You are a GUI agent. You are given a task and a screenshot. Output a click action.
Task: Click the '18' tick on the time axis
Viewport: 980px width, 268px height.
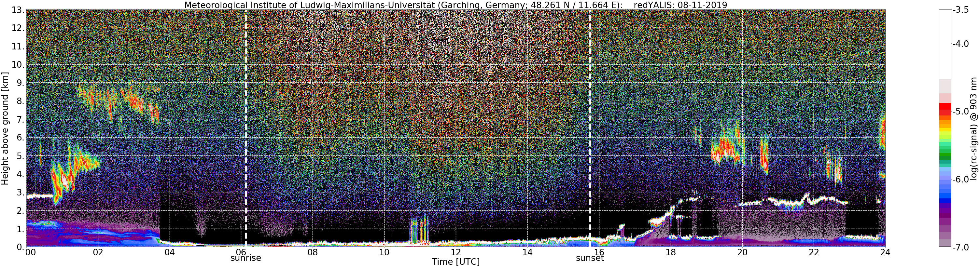pyautogui.click(x=670, y=252)
